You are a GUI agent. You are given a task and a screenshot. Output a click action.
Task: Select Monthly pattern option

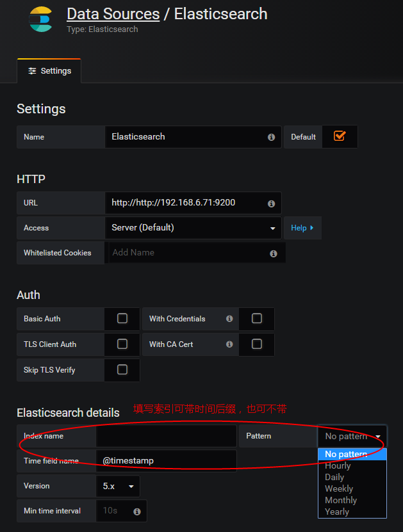point(352,501)
